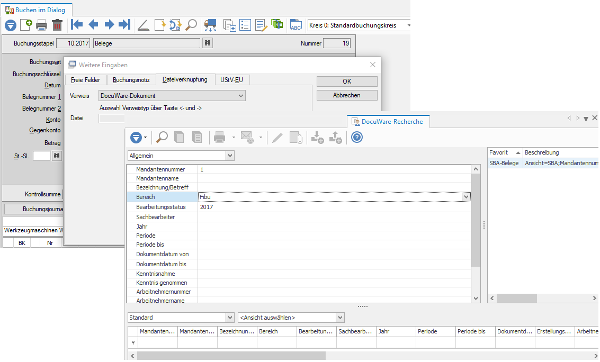600x362 pixels.
Task: Go to the previous record arrow
Action: tap(93, 25)
